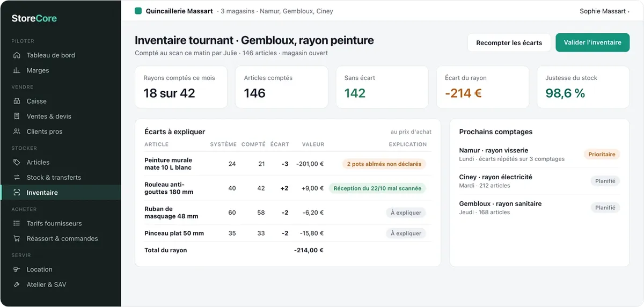The width and height of the screenshot is (644, 307).
Task: Open the Location section
Action: pyautogui.click(x=61, y=269)
